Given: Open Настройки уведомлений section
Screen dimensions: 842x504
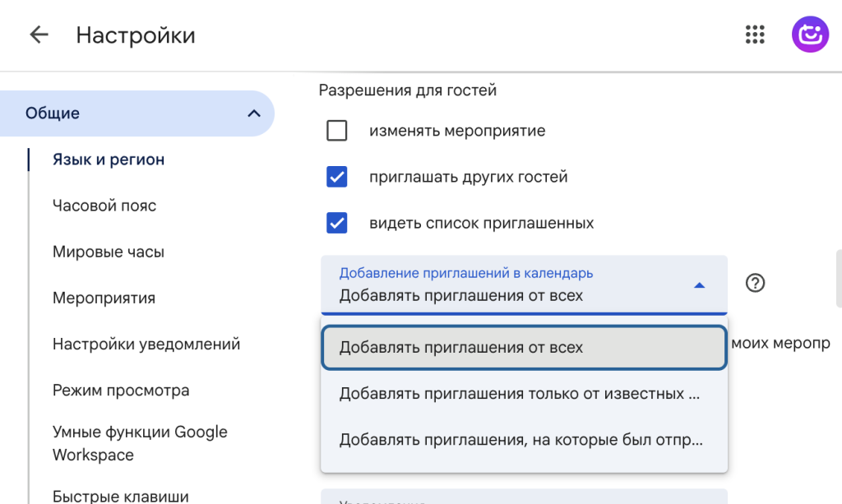Looking at the screenshot, I should [x=146, y=344].
